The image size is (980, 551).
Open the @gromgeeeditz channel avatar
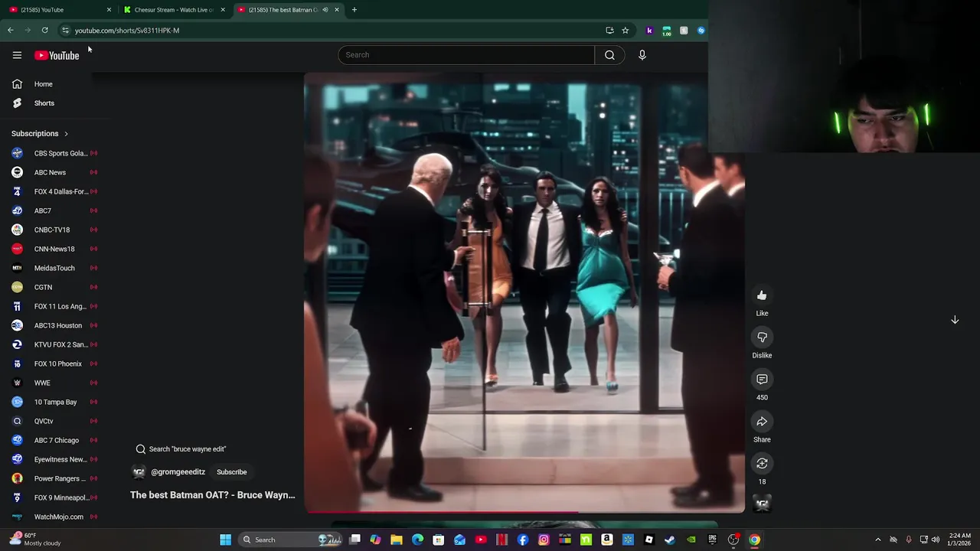tap(139, 472)
